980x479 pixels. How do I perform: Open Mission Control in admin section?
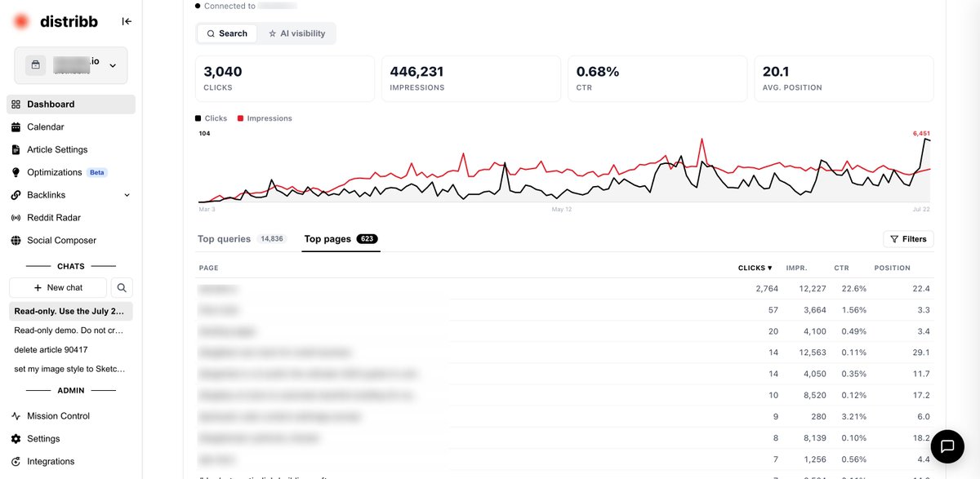tap(71, 416)
